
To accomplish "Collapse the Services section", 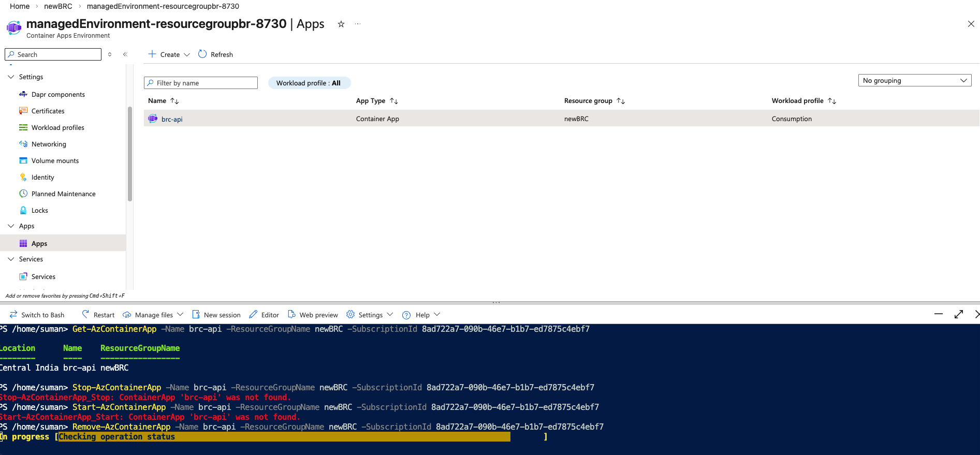I will point(11,259).
